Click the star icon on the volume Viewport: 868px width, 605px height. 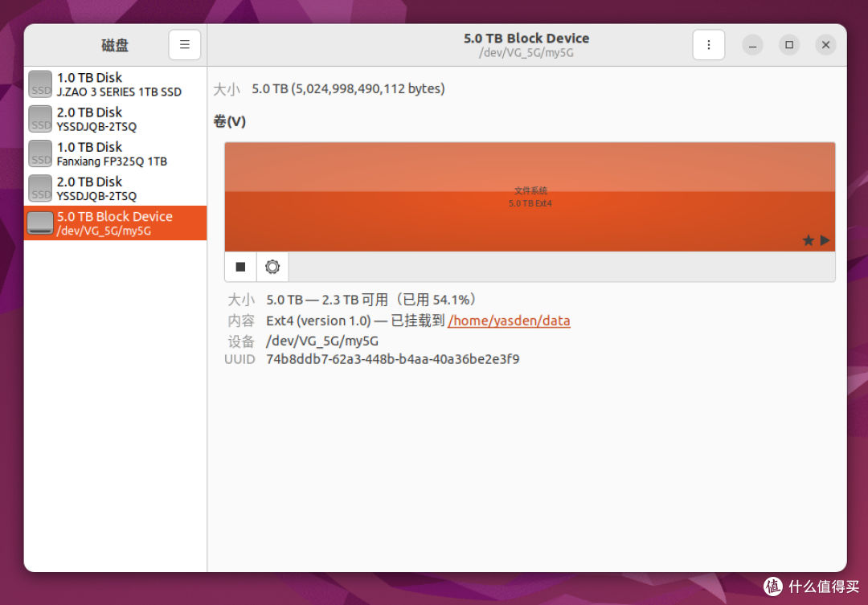pyautogui.click(x=808, y=240)
